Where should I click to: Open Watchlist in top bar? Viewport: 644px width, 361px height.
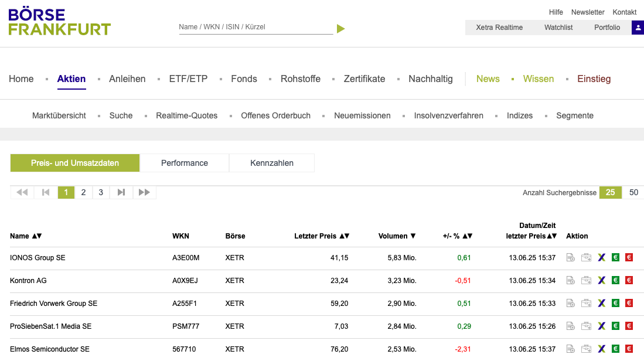[558, 28]
